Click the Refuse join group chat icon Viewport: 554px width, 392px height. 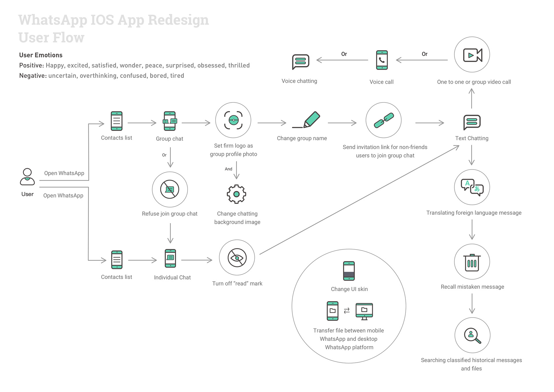[x=170, y=190]
